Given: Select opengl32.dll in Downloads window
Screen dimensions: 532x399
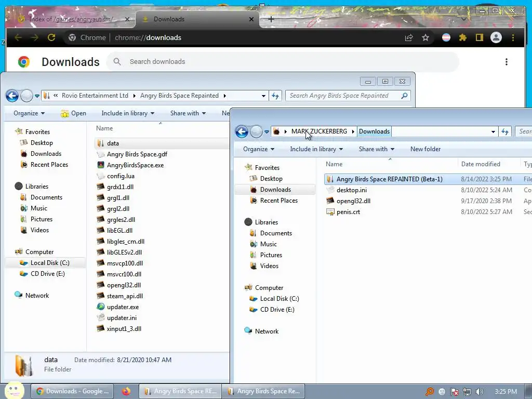Looking at the screenshot, I should point(353,201).
